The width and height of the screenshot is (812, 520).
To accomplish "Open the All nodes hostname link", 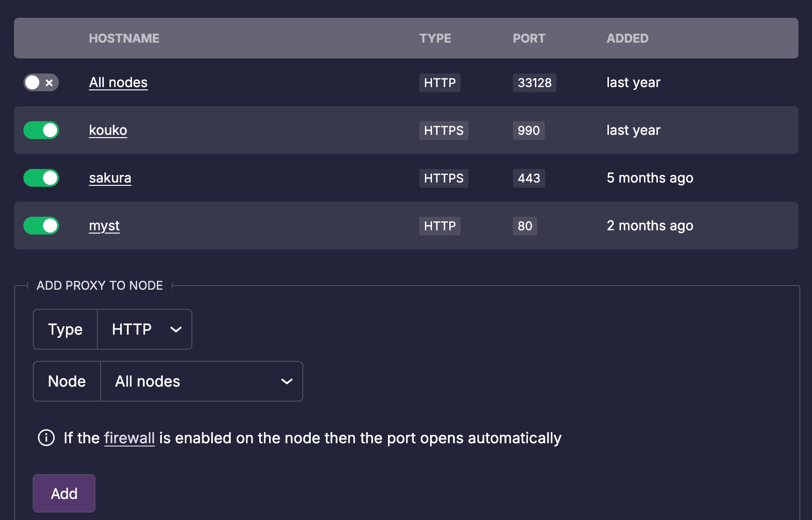I will tap(118, 83).
